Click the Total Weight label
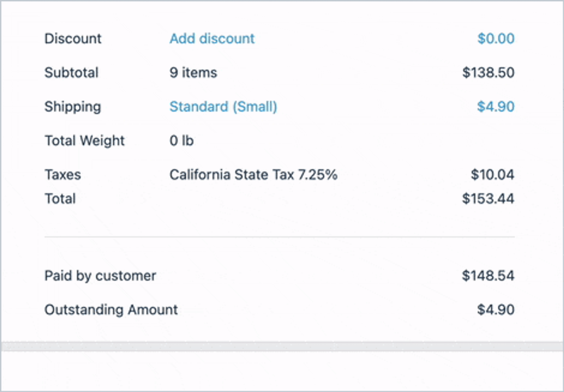The image size is (564, 392). pyautogui.click(x=85, y=141)
